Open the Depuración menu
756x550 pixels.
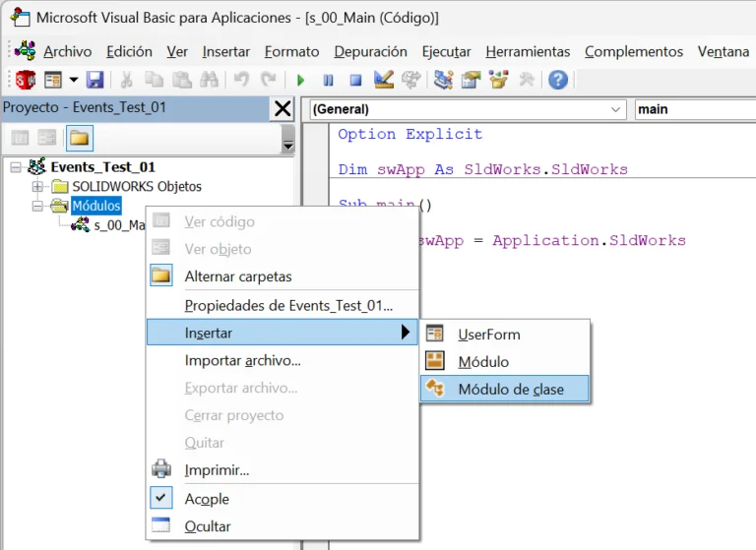click(370, 51)
